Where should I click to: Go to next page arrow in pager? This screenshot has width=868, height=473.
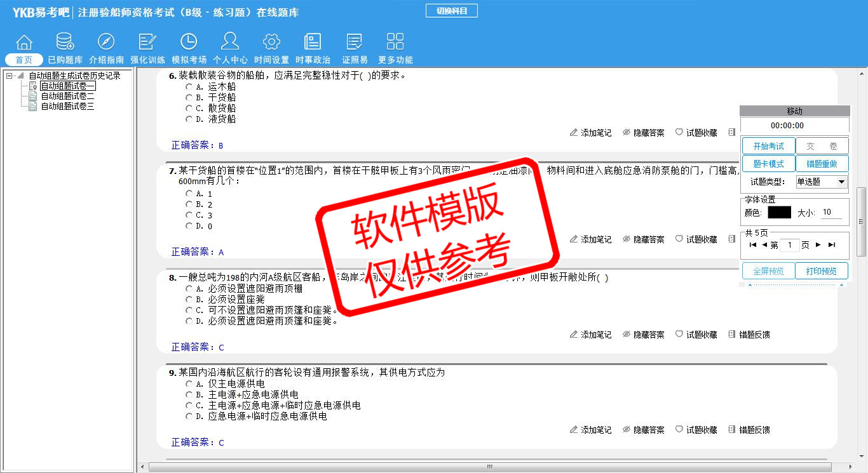pyautogui.click(x=818, y=245)
